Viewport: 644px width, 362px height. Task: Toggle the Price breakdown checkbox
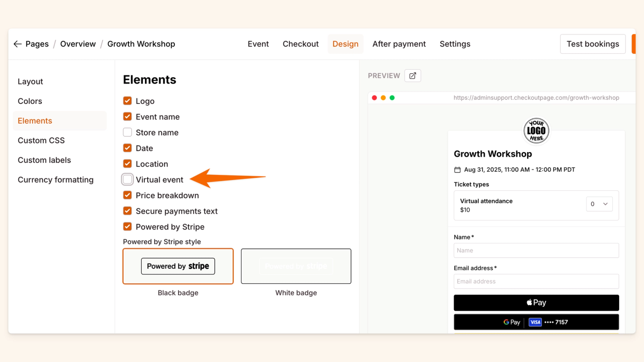click(x=127, y=195)
